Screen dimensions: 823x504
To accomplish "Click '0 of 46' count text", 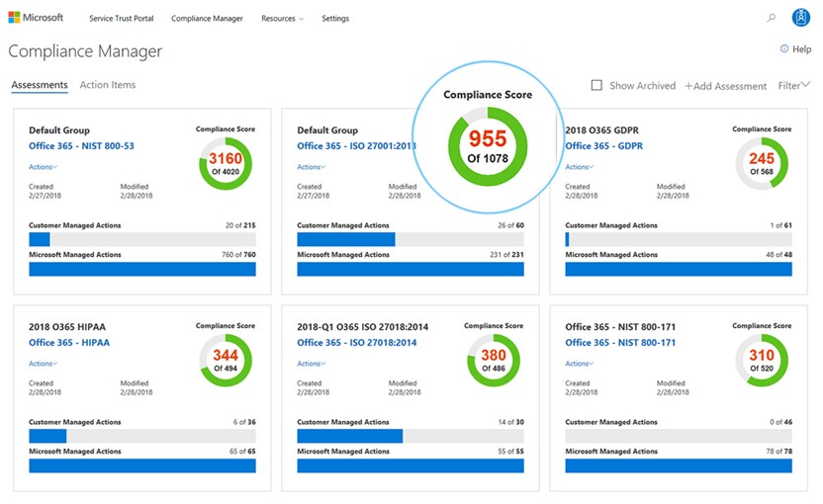I will pos(781,422).
